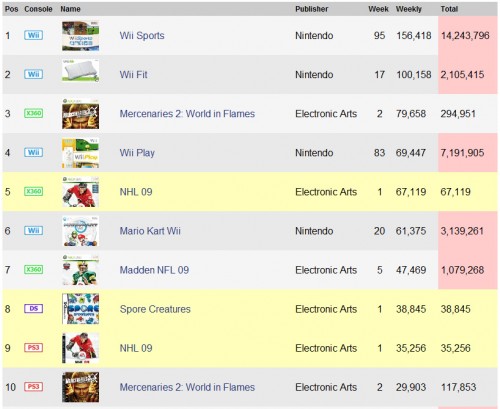
Task: Open the Mario Kart Wii cover art
Action: [x=81, y=231]
